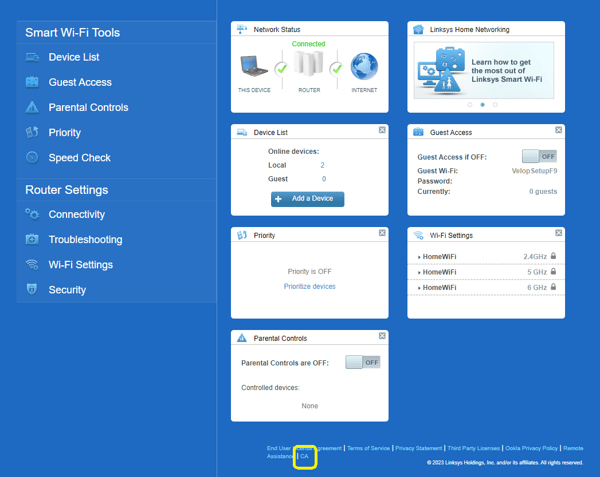This screenshot has height=477, width=600.
Task: Open the Terms of Service link
Action: click(x=368, y=448)
